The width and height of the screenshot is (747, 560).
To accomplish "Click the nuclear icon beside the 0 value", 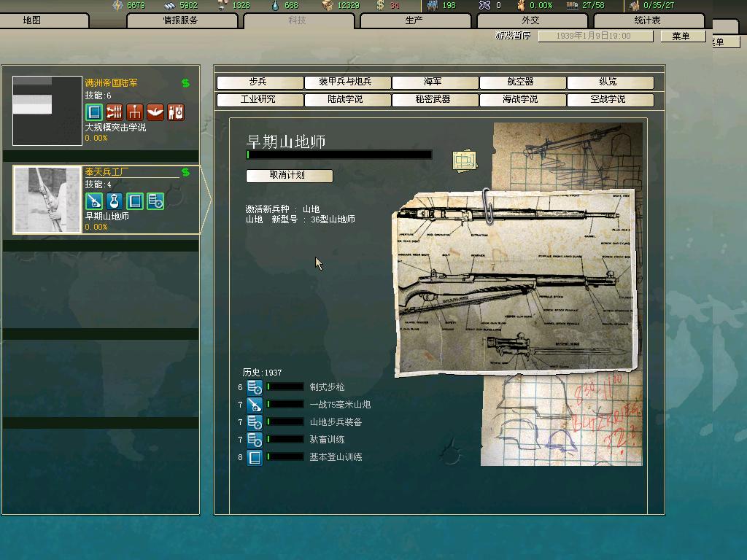I will (484, 5).
